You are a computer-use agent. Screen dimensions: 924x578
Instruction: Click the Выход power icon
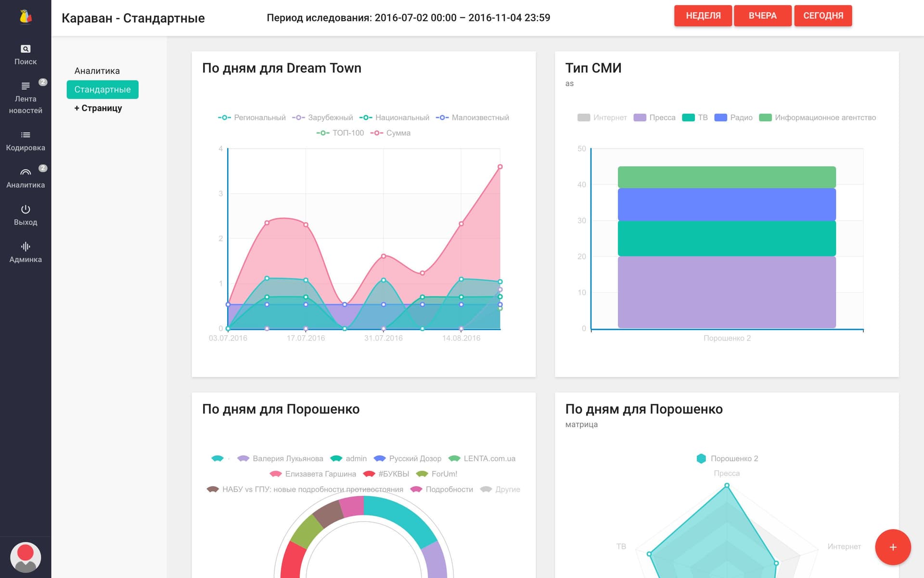(26, 209)
